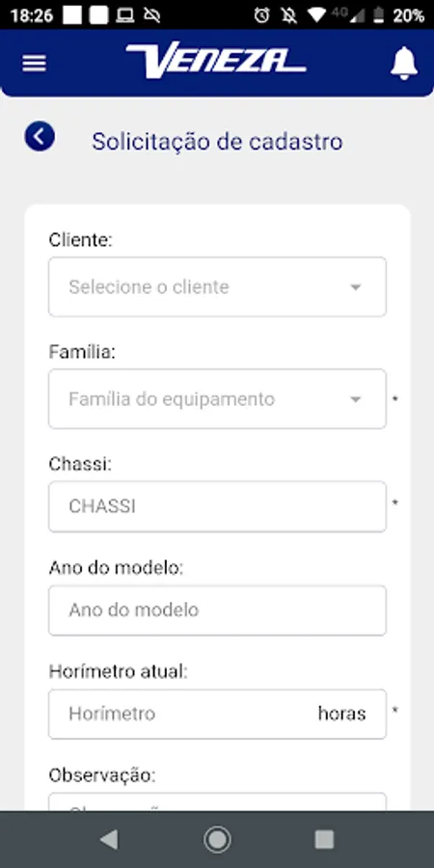Tap the Android back navigation button
The image size is (434, 868).
pyautogui.click(x=109, y=840)
